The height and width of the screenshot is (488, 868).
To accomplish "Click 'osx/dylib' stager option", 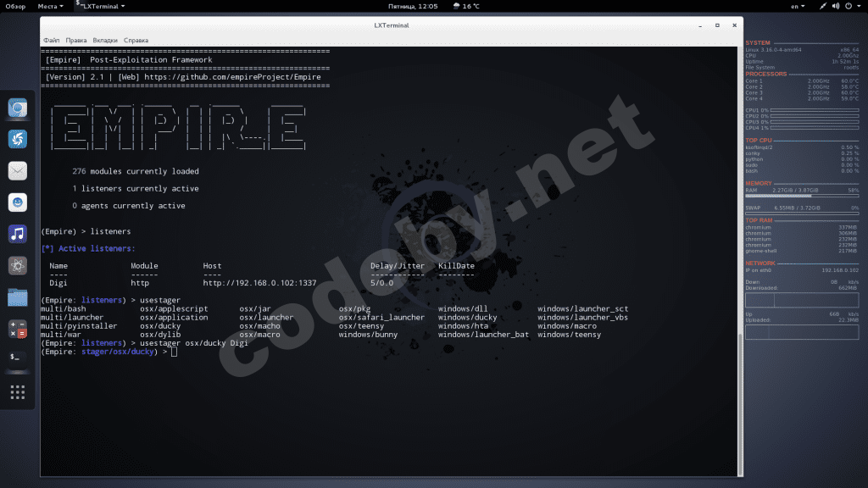I will coord(160,335).
